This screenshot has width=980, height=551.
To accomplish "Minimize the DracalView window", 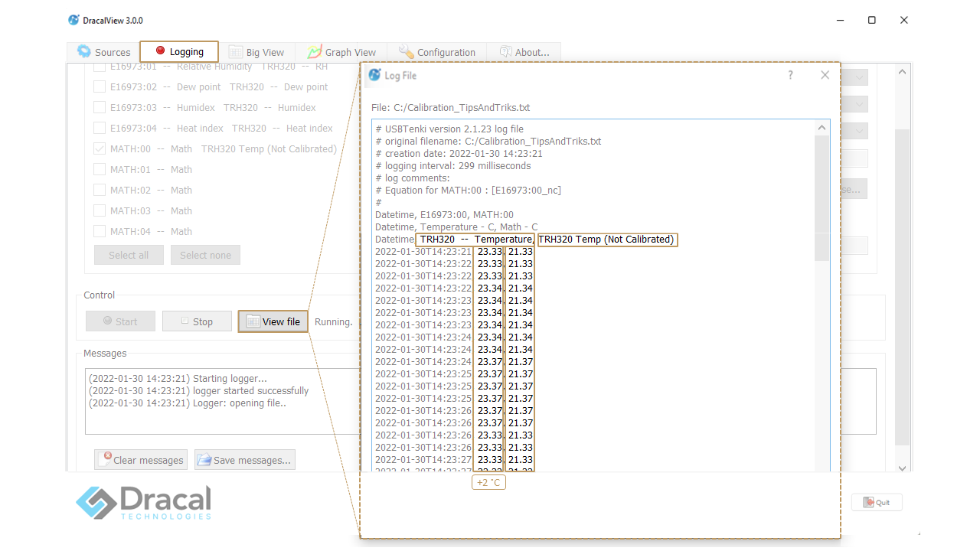I will (x=839, y=20).
